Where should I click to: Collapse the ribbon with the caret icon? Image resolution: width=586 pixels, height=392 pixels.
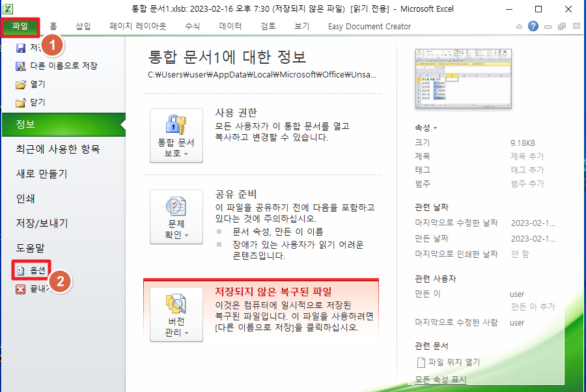tap(519, 27)
